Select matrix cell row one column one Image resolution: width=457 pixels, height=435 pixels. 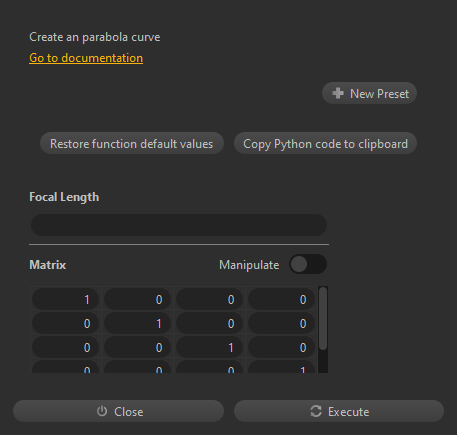65,299
